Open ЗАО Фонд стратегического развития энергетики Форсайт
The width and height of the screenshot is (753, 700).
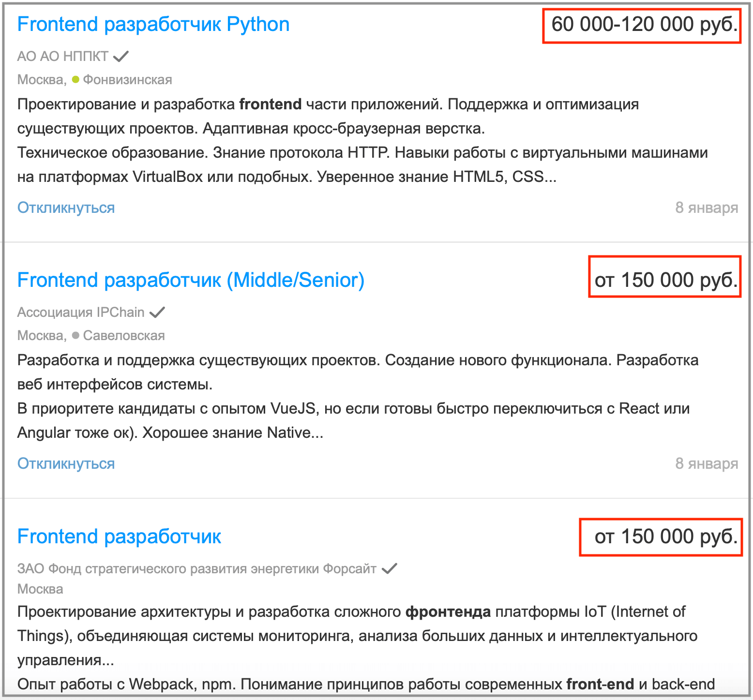(x=196, y=568)
